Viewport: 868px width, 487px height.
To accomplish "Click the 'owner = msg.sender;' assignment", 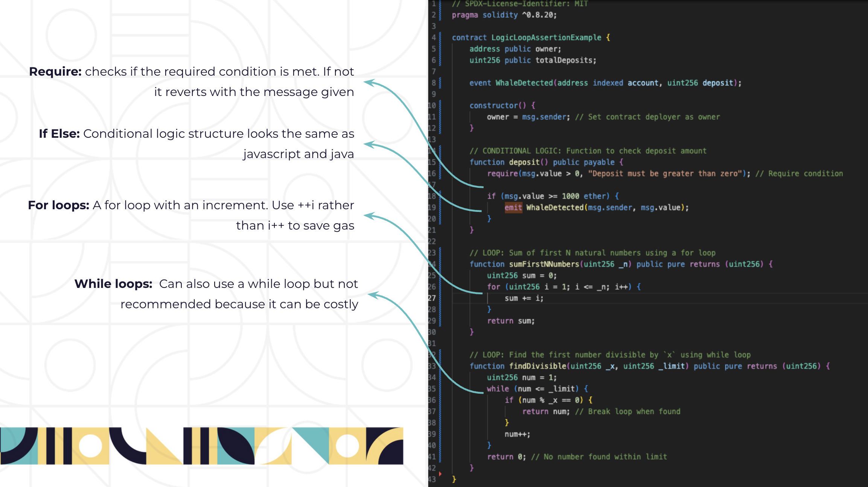I will pos(528,117).
